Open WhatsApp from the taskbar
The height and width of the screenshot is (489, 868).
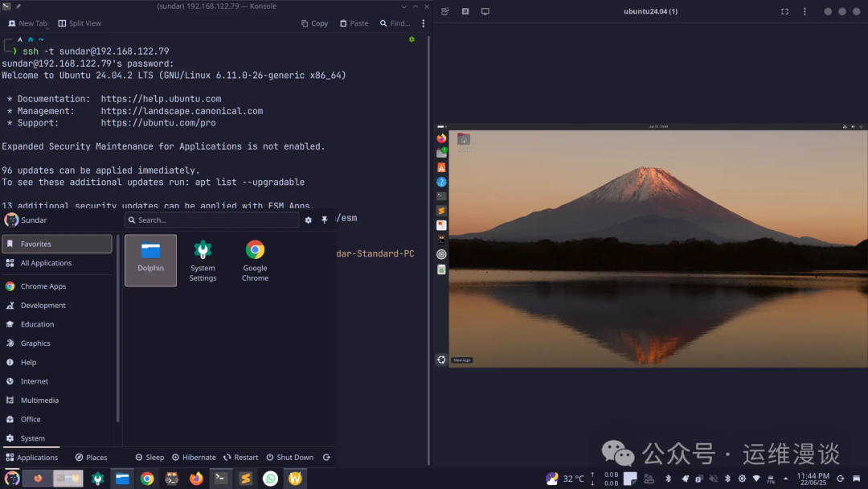pos(271,478)
